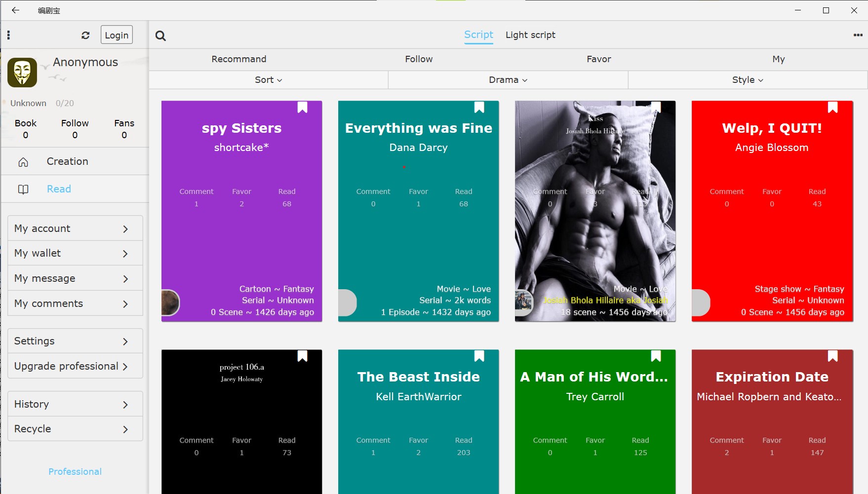Image resolution: width=868 pixels, height=494 pixels.
Task: Close the application window
Action: coord(854,10)
